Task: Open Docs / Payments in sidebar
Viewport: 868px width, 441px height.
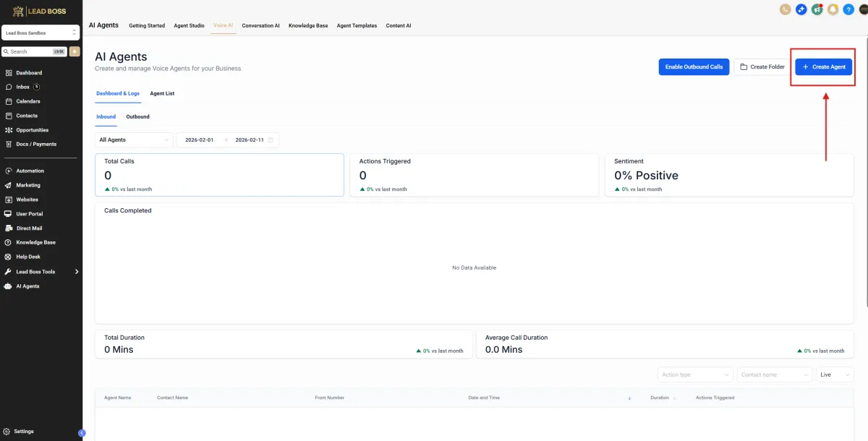Action: (x=36, y=144)
